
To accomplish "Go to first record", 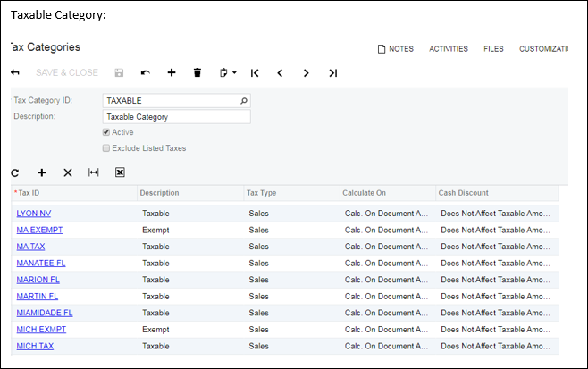I will click(x=255, y=72).
